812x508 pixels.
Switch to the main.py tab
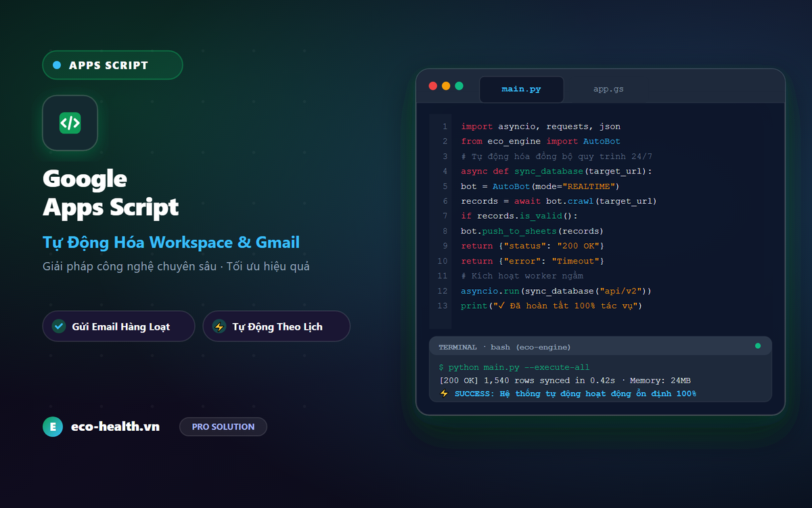coord(521,89)
